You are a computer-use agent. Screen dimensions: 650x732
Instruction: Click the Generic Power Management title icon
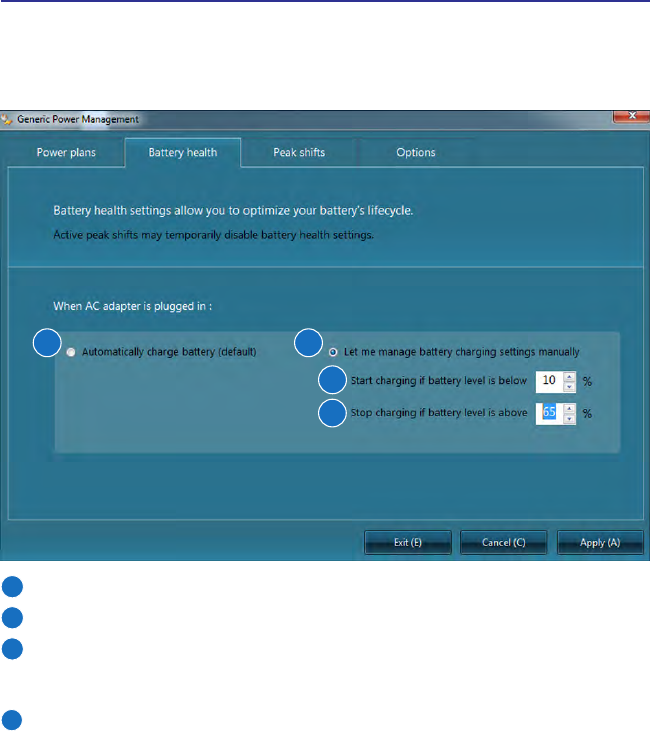click(x=7, y=120)
